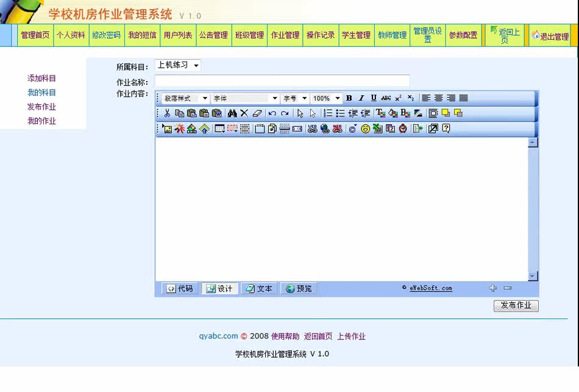Click the smiley emoticon icon
579x392 pixels.
point(366,129)
